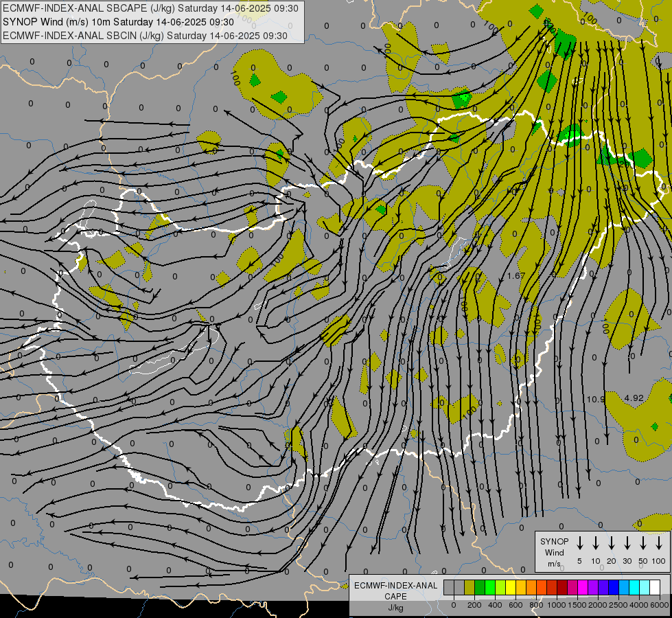
Task: Click the 5 m/s wind arrow in legend
Action: (x=579, y=543)
